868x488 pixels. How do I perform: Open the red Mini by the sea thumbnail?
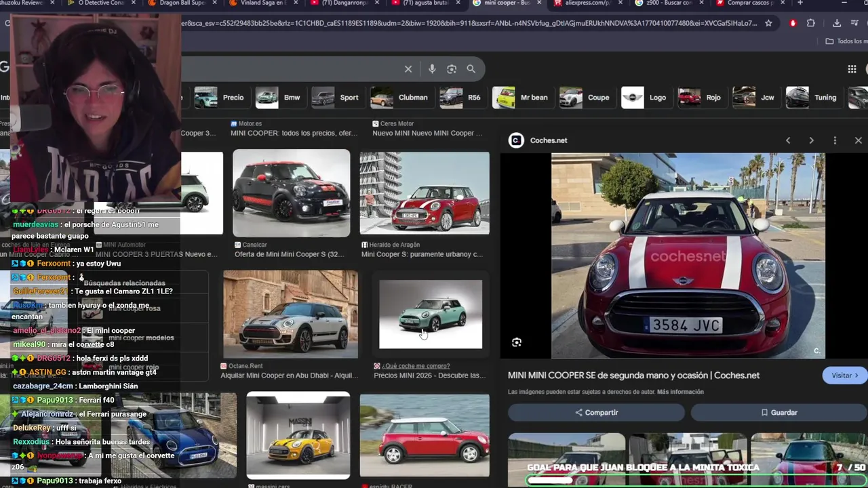click(x=425, y=436)
